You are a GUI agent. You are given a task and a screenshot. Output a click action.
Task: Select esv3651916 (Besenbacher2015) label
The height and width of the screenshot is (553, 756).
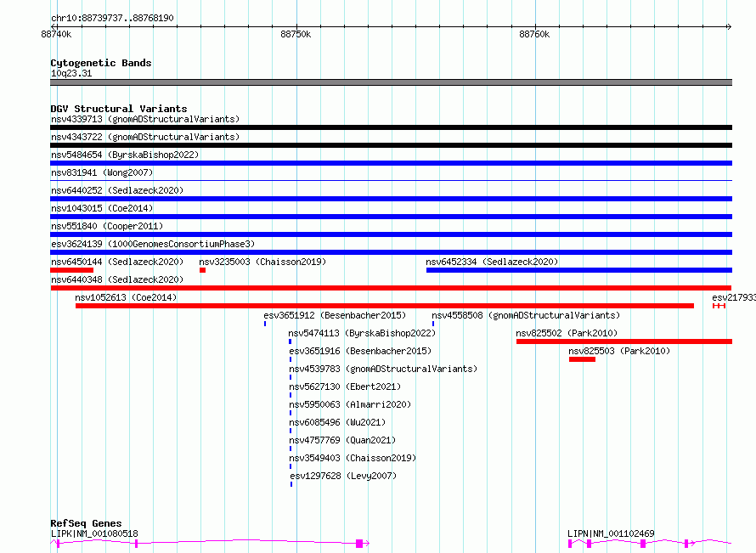[x=360, y=351]
